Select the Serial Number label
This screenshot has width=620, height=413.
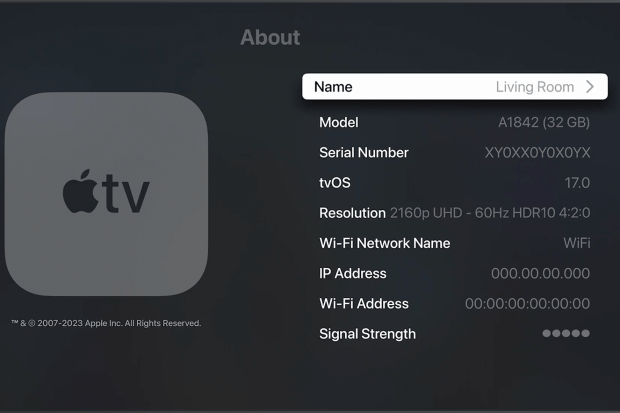364,152
